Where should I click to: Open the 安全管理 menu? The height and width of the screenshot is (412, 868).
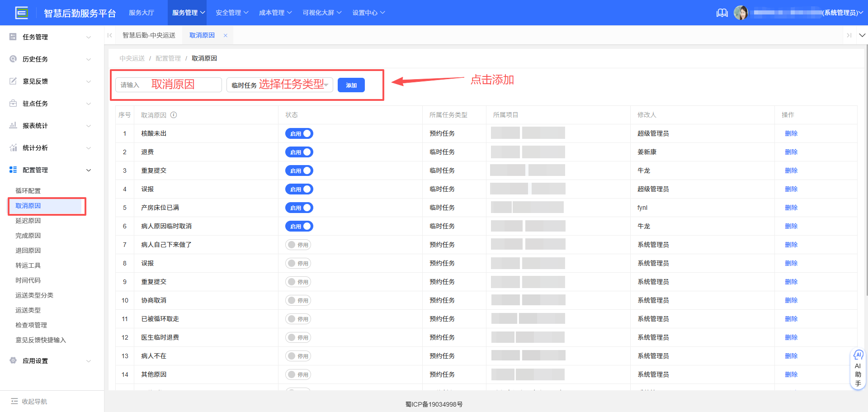pyautogui.click(x=228, y=13)
